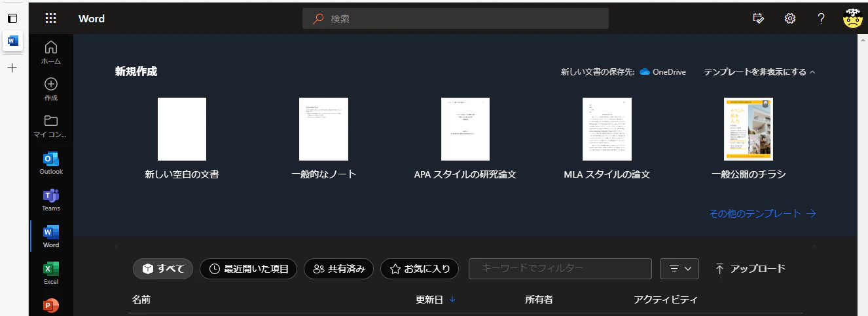Open the 一般公開のチラシ template thumbnail
Screen dimensions: 868x316
click(x=748, y=129)
